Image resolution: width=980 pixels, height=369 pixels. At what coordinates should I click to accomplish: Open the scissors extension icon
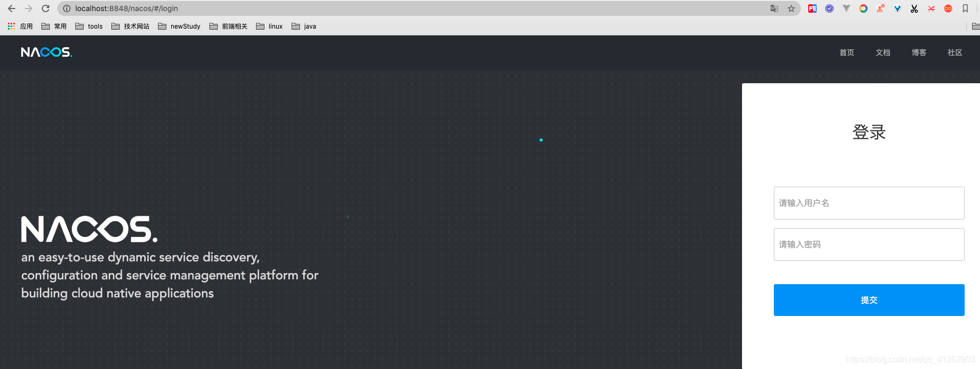point(914,8)
